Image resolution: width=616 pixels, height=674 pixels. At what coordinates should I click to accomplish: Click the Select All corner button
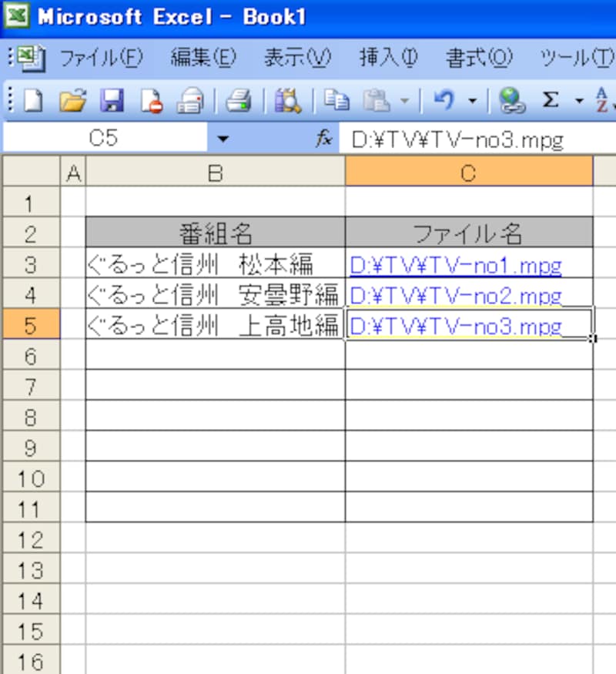pyautogui.click(x=32, y=171)
